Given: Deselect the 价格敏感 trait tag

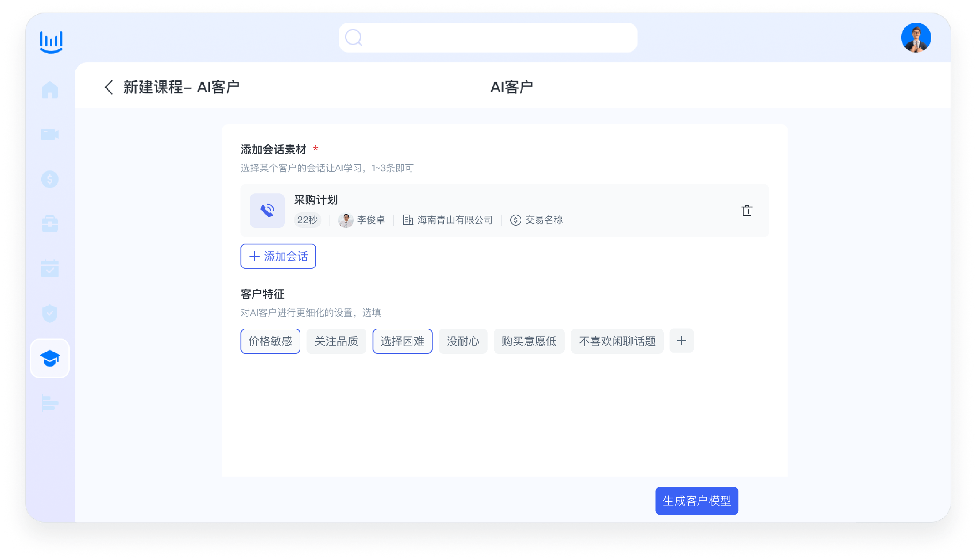Looking at the screenshot, I should pyautogui.click(x=270, y=341).
